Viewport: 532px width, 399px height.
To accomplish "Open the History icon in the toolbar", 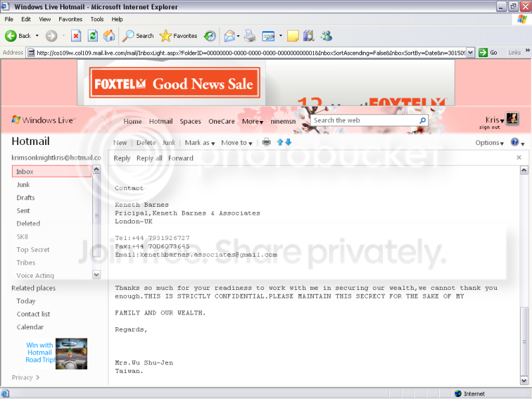I will (x=210, y=36).
